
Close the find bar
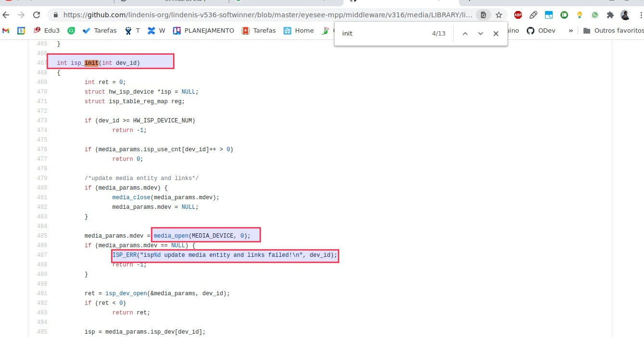[496, 34]
